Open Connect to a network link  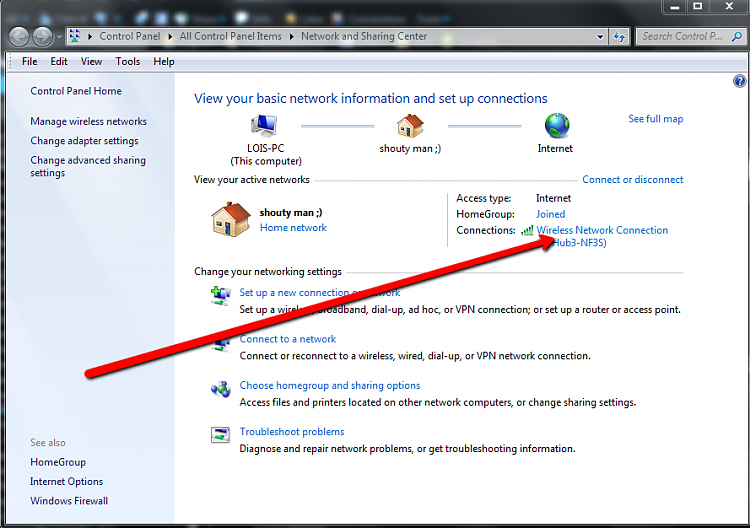pos(287,339)
